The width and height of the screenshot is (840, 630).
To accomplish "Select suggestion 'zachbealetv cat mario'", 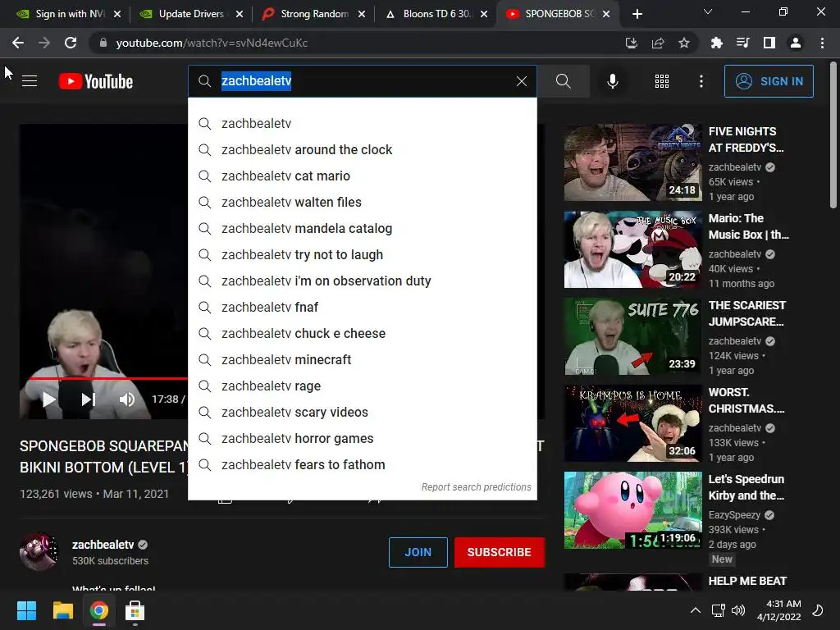I will (x=362, y=176).
